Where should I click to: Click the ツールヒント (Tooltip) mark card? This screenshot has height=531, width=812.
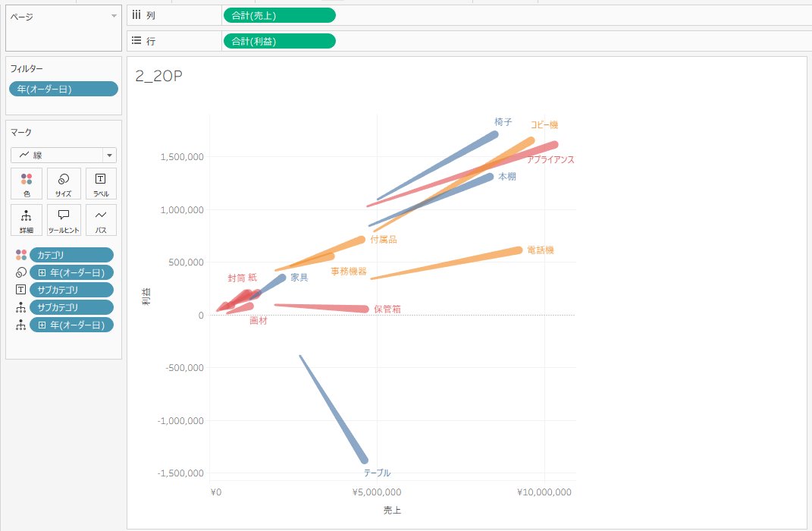[x=64, y=220]
